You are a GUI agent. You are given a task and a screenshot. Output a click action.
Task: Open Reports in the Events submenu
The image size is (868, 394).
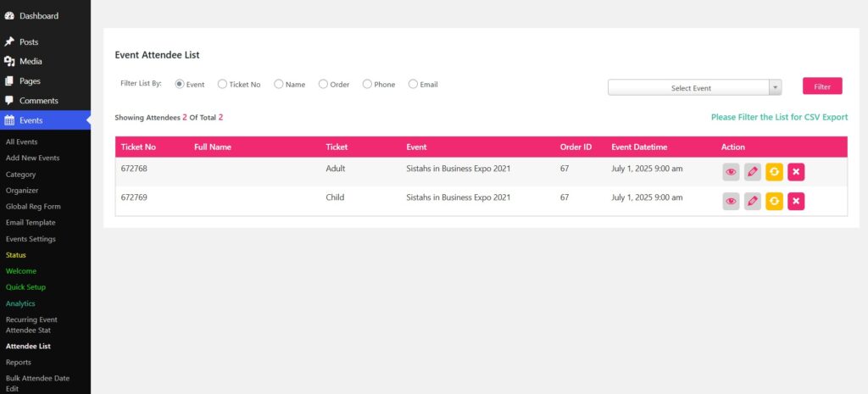(x=19, y=362)
